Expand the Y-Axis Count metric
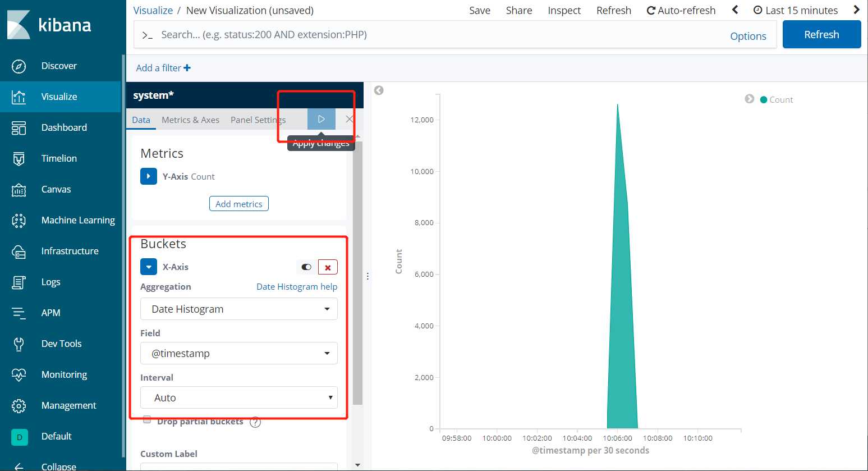This screenshot has height=471, width=868. pos(149,176)
